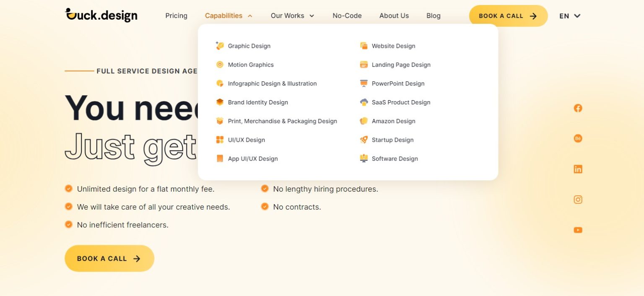Image resolution: width=644 pixels, height=296 pixels.
Task: Open the SaaS Product Design link
Action: click(x=401, y=102)
